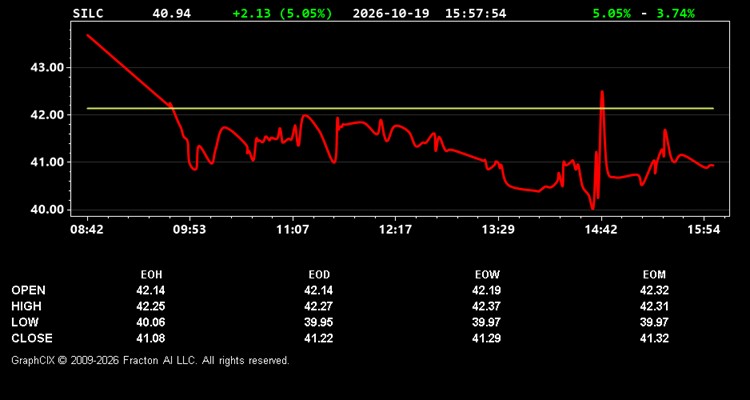Select EOD OPEN cell 42.14
The width and height of the screenshot is (750, 400).
point(319,290)
